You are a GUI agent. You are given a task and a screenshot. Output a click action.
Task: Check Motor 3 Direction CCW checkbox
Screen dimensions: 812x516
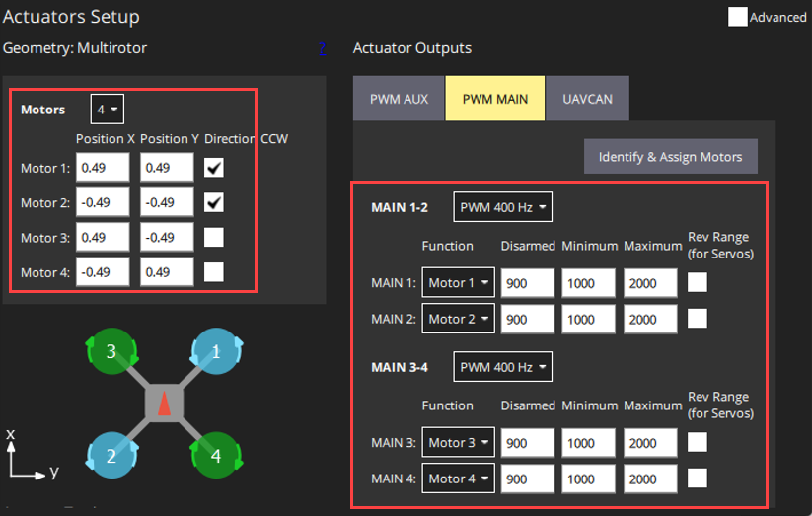click(214, 237)
